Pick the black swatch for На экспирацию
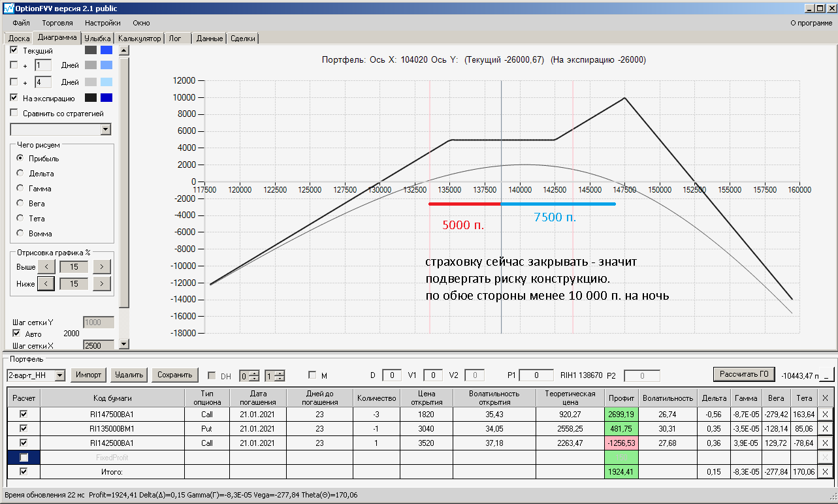This screenshot has width=838, height=504. 91,98
